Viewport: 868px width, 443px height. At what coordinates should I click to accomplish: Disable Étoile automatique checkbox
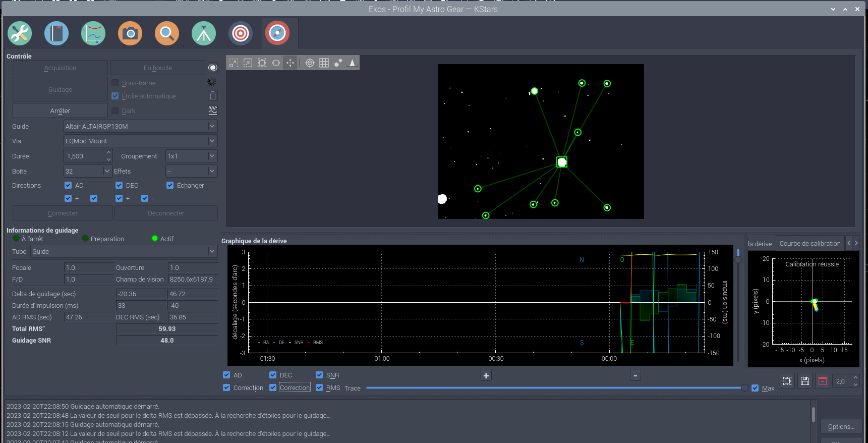click(x=115, y=96)
